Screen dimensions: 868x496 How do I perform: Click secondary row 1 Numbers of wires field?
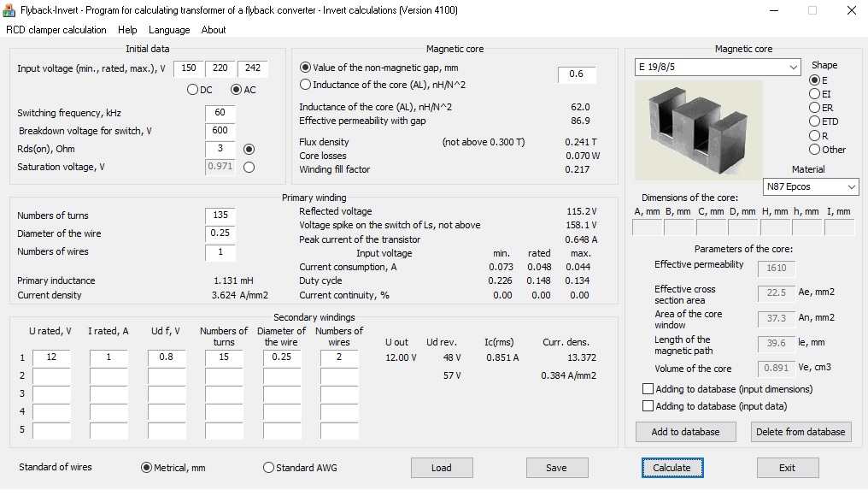coord(339,357)
